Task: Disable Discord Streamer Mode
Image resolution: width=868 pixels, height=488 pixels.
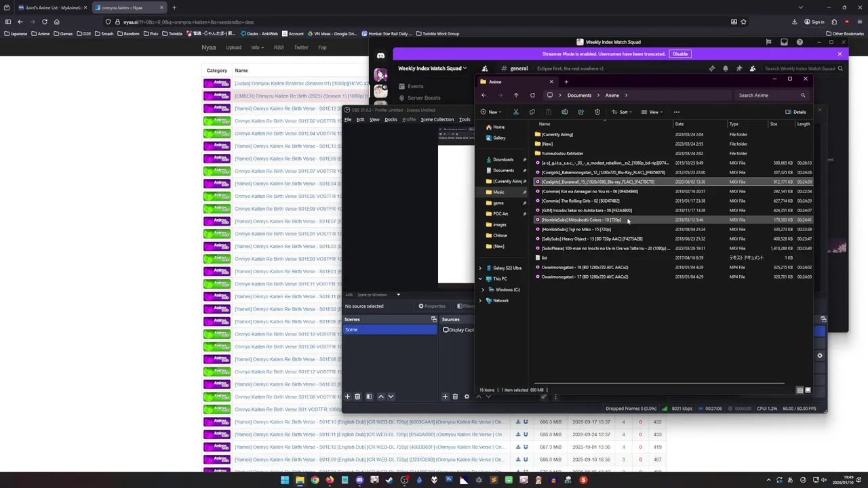Action: 680,54
